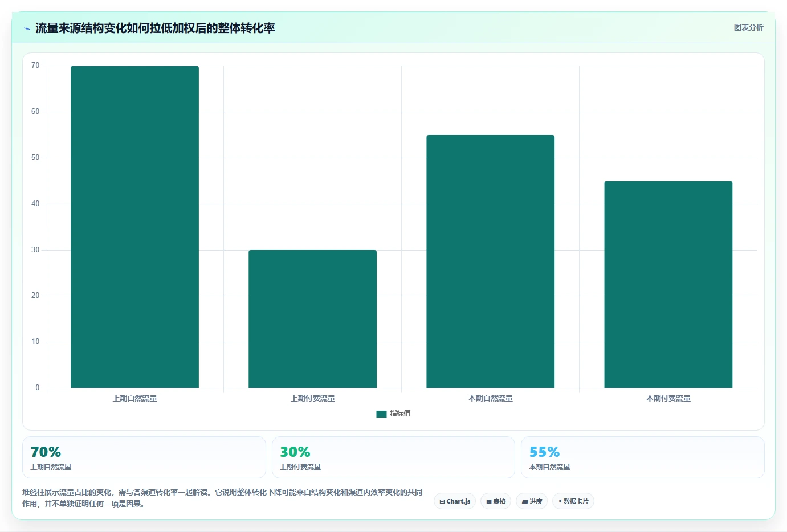Click the 表格 tag
787x532 pixels.
(496, 501)
